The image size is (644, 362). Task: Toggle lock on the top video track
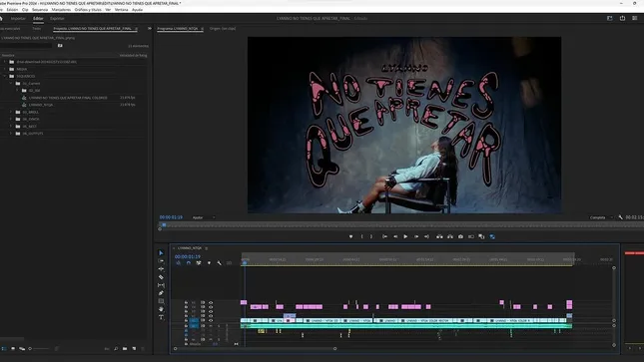pyautogui.click(x=186, y=302)
